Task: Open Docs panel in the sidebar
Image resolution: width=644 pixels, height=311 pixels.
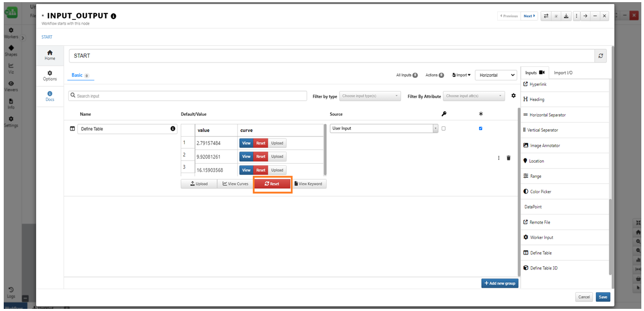Action: click(x=50, y=96)
